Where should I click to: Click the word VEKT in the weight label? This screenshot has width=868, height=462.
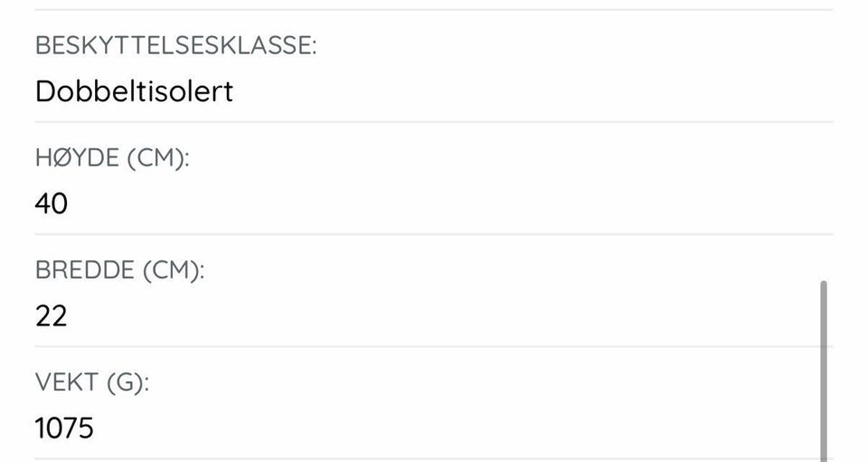67,382
